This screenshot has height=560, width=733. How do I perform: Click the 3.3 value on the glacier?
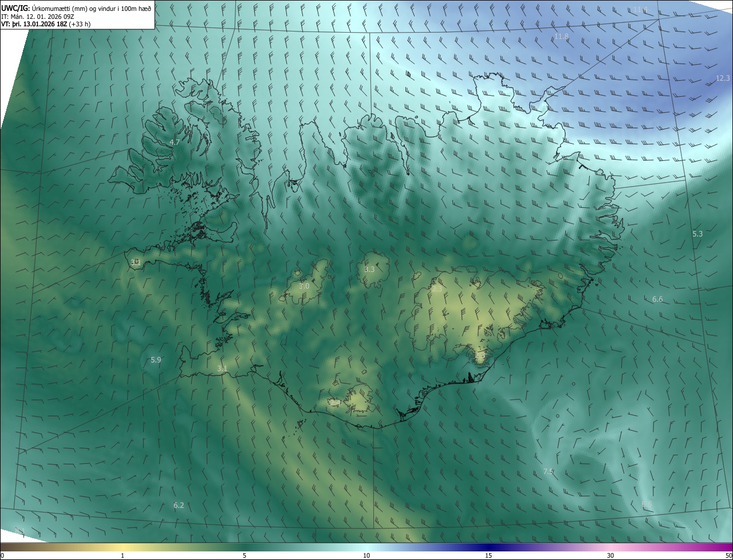tap(369, 269)
